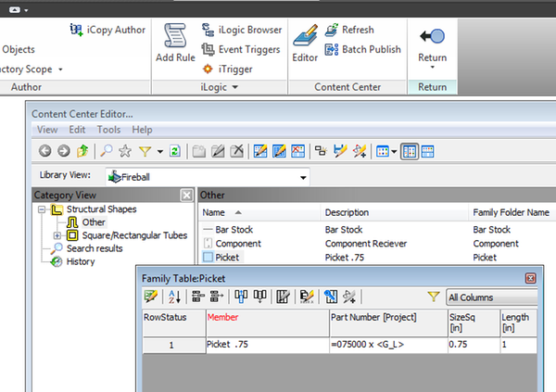
Task: Open Event Triggers
Action: pos(241,49)
